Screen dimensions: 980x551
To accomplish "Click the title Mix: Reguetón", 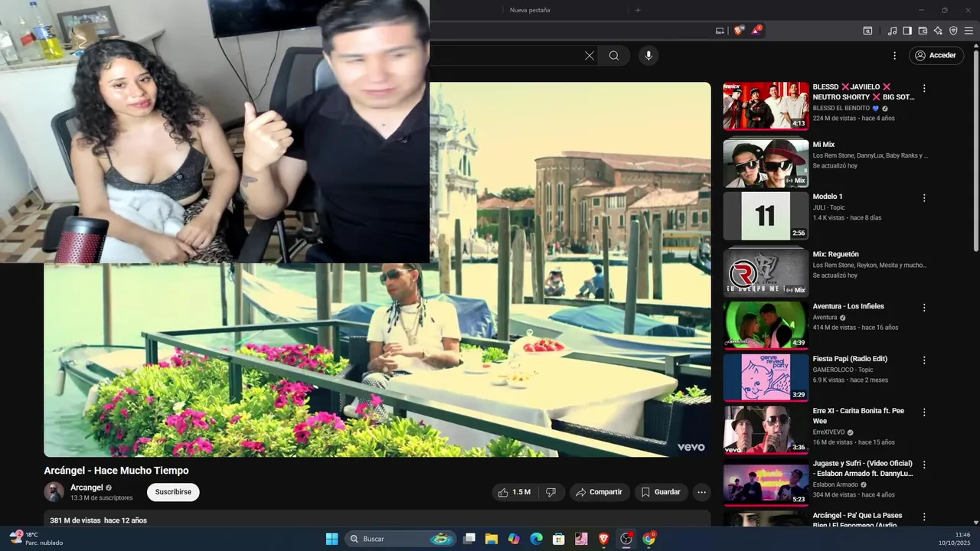I will tap(835, 254).
